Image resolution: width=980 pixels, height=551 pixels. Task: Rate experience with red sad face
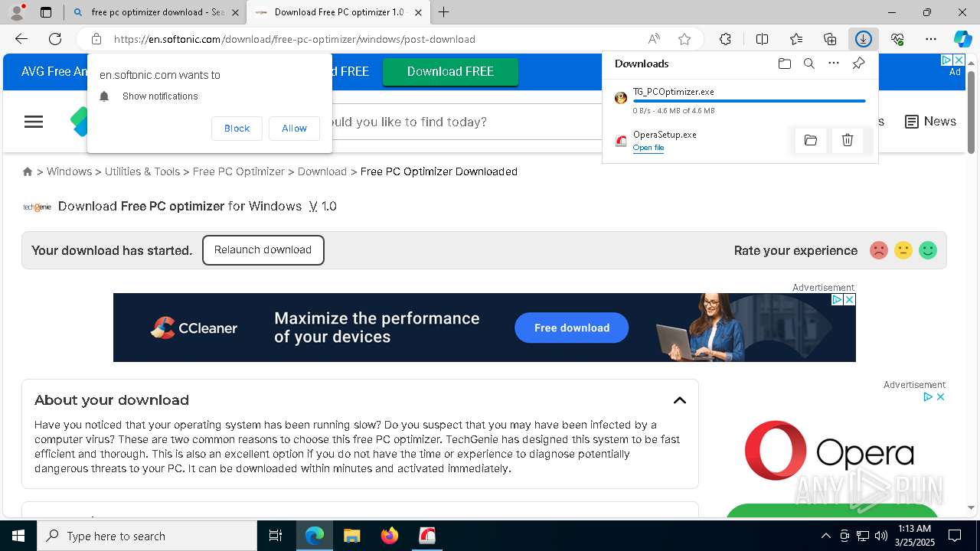(879, 250)
